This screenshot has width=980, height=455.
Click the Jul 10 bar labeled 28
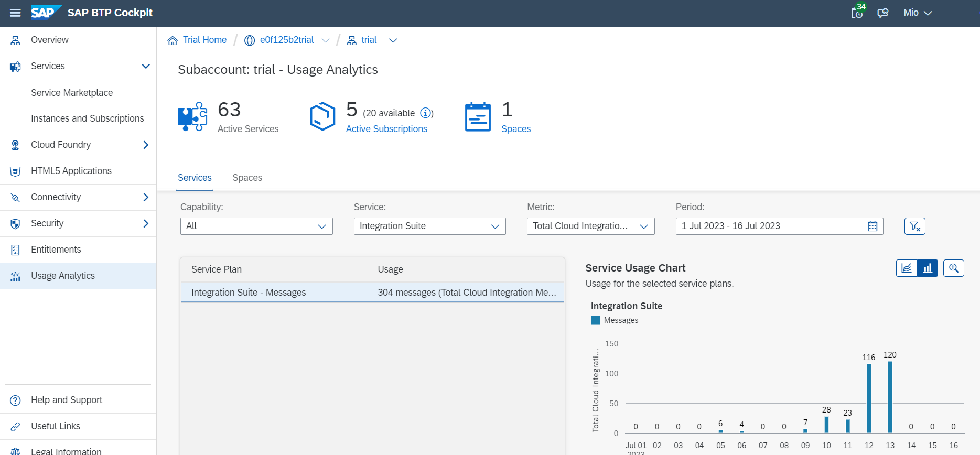click(826, 425)
